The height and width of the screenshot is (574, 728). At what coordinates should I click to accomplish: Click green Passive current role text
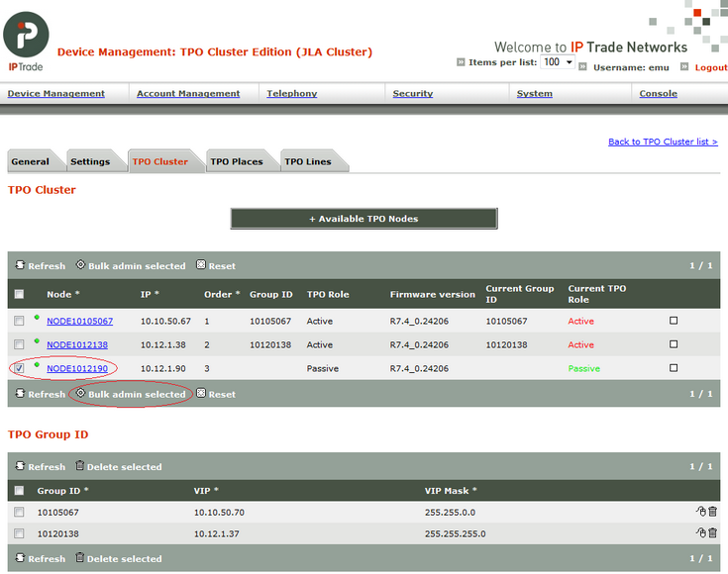[x=584, y=368]
